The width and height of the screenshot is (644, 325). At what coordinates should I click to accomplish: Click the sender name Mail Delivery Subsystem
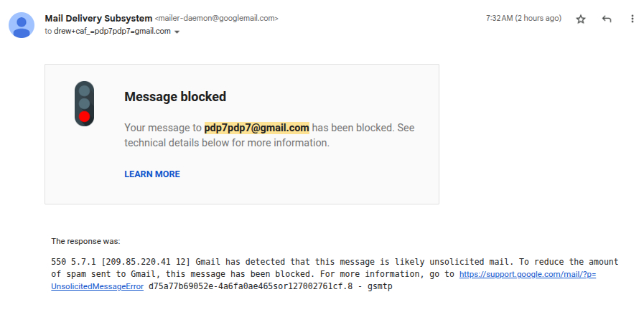98,18
